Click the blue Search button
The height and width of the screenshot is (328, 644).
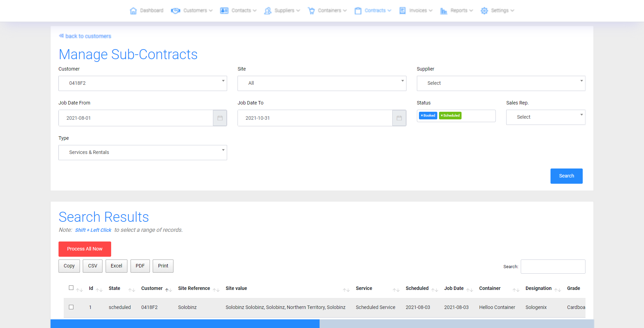566,176
